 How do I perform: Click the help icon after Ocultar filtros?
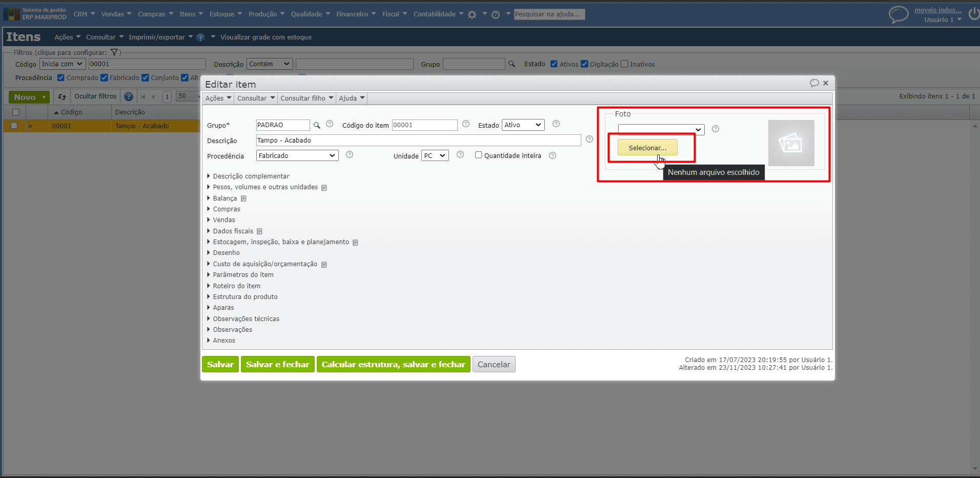click(129, 96)
